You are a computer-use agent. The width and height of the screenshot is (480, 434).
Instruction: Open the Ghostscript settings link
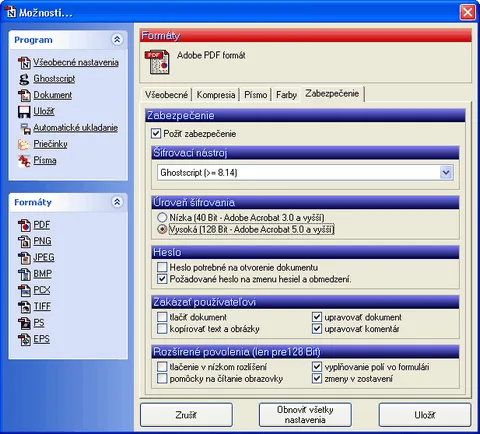[54, 79]
